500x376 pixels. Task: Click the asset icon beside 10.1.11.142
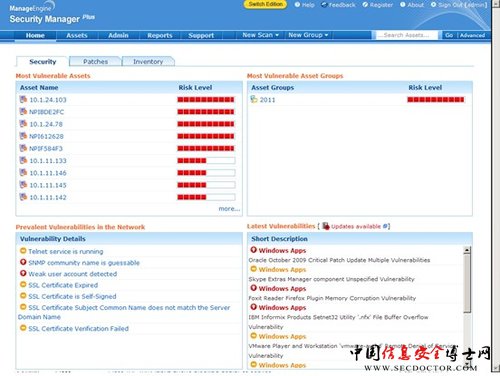click(23, 197)
